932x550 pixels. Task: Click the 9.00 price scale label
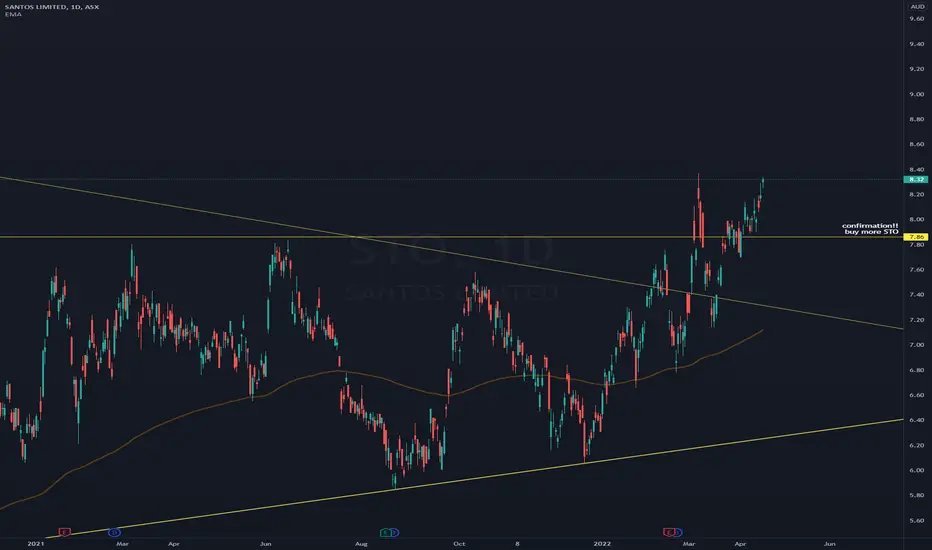click(x=917, y=94)
